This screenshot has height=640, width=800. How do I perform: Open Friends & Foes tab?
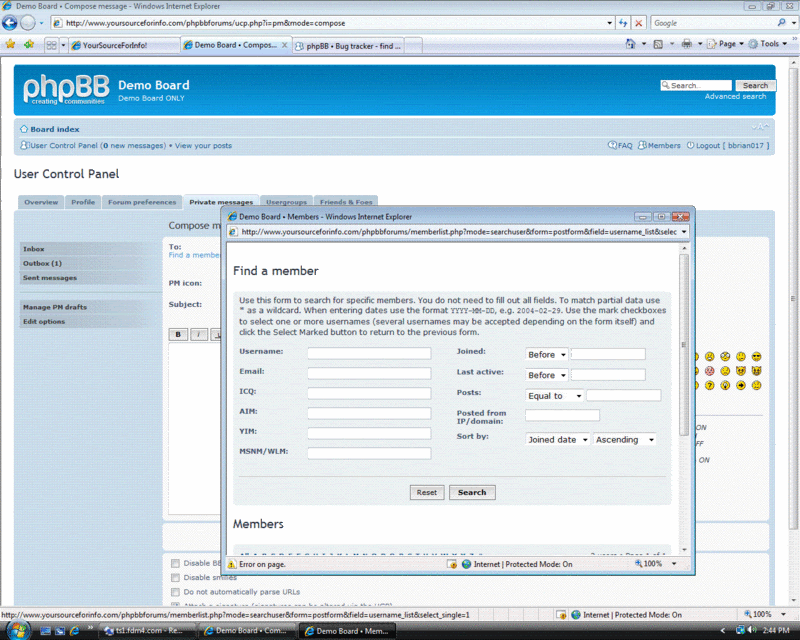pos(346,202)
